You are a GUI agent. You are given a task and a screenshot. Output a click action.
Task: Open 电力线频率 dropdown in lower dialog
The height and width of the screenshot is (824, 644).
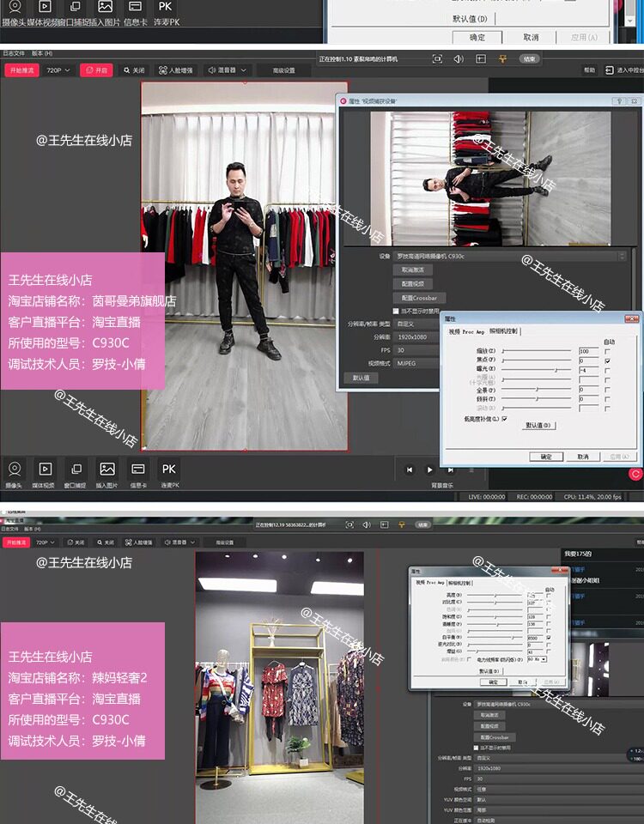coord(537,659)
